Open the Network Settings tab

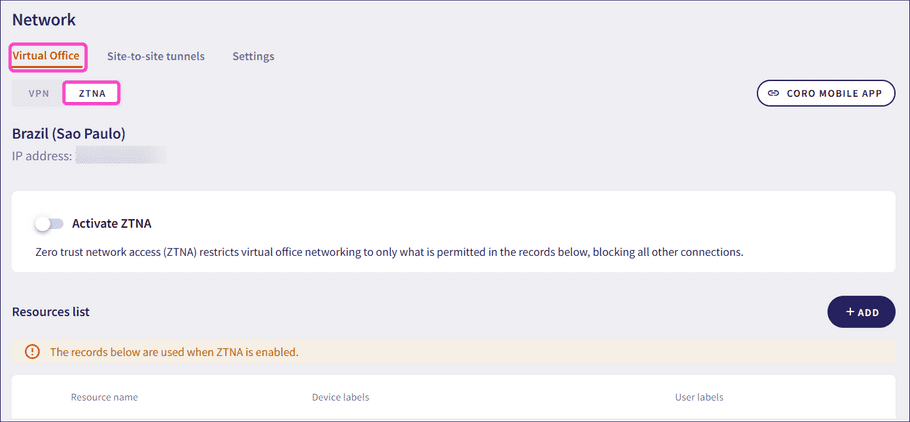[x=253, y=56]
